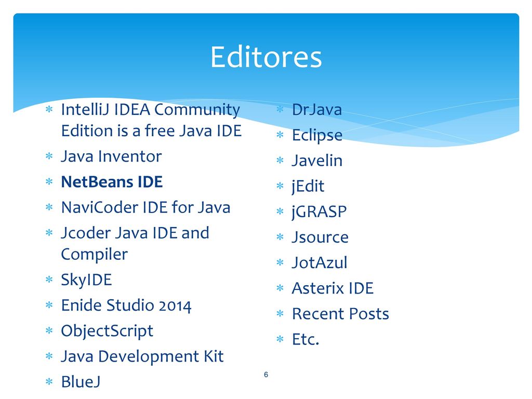532x399 pixels.
Task: Click the "BlueJ" list item
Action: point(81,382)
